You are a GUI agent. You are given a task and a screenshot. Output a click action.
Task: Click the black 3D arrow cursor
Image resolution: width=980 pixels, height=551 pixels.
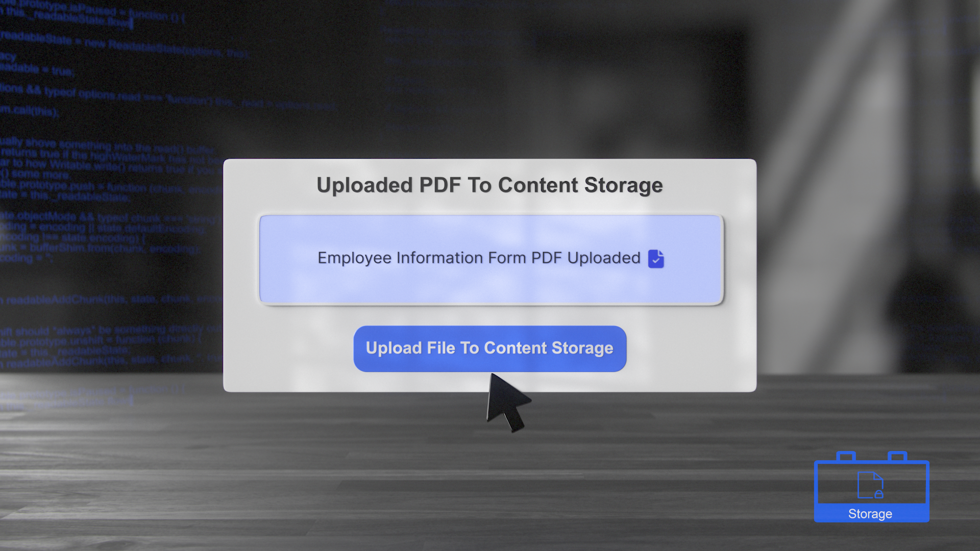[507, 403]
